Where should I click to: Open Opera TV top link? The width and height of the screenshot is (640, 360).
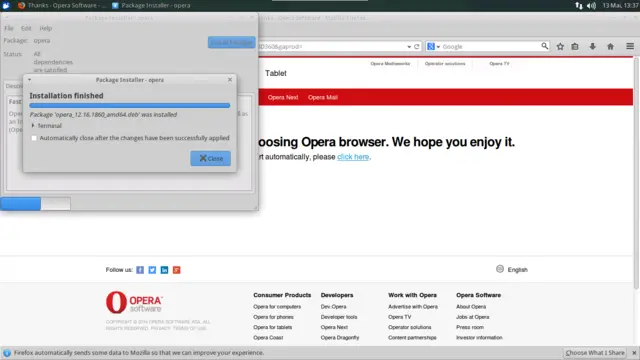click(499, 64)
